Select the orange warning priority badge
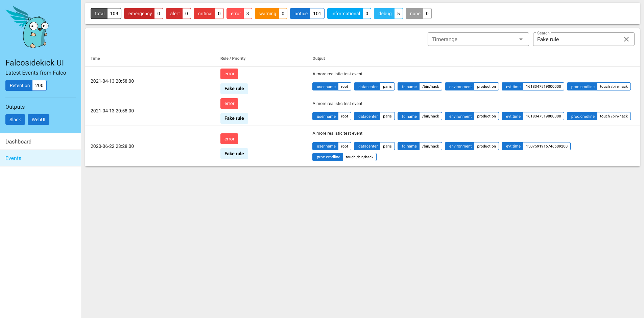Image resolution: width=644 pixels, height=318 pixels. (271, 14)
